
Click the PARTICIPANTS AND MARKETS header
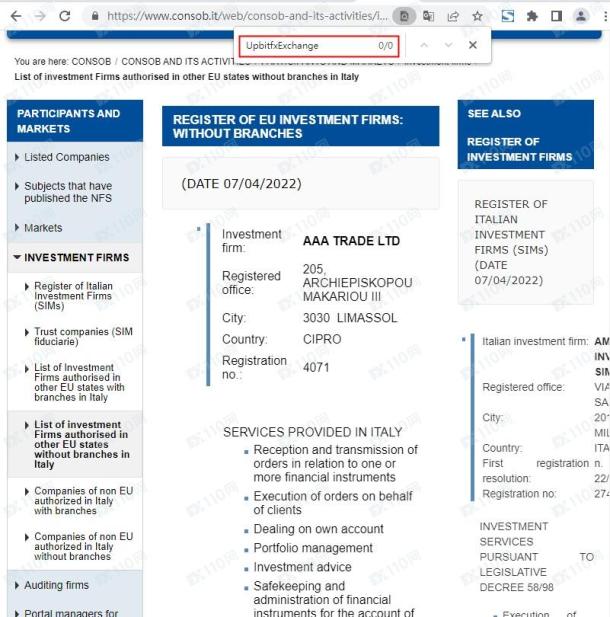pyautogui.click(x=75, y=121)
